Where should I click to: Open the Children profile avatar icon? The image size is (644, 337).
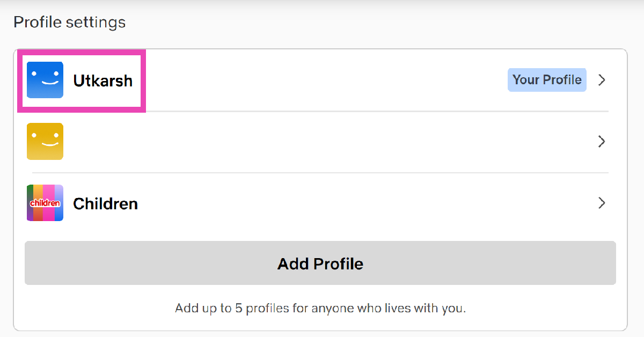pos(45,203)
